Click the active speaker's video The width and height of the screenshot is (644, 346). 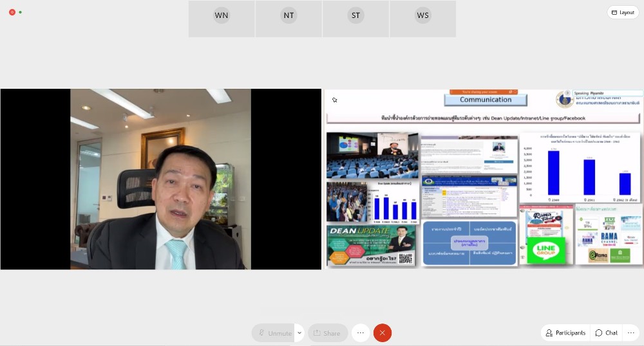(x=161, y=179)
